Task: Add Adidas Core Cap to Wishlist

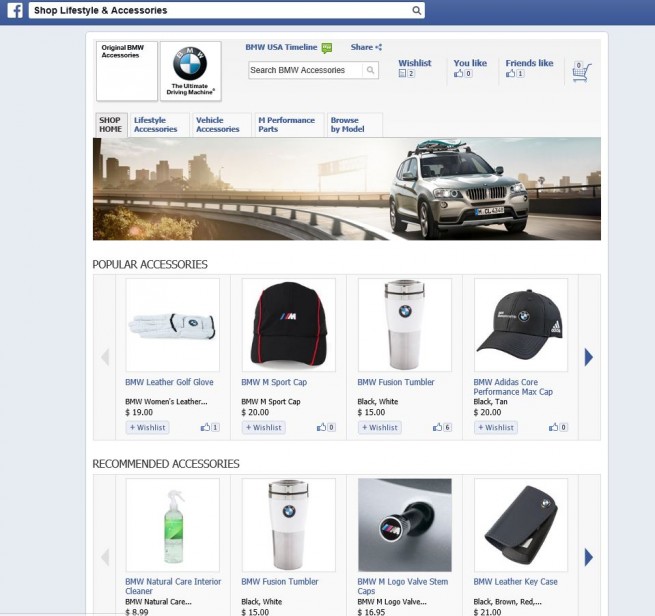Action: click(x=496, y=427)
